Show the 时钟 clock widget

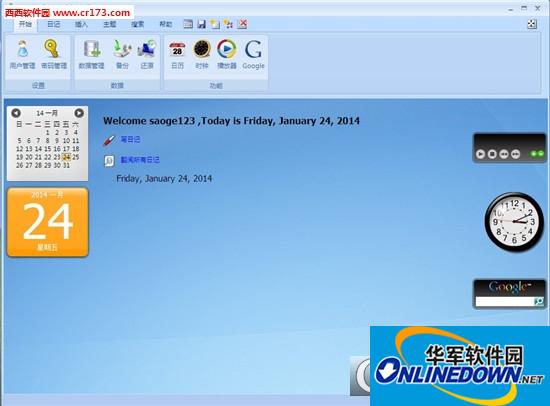(x=202, y=54)
